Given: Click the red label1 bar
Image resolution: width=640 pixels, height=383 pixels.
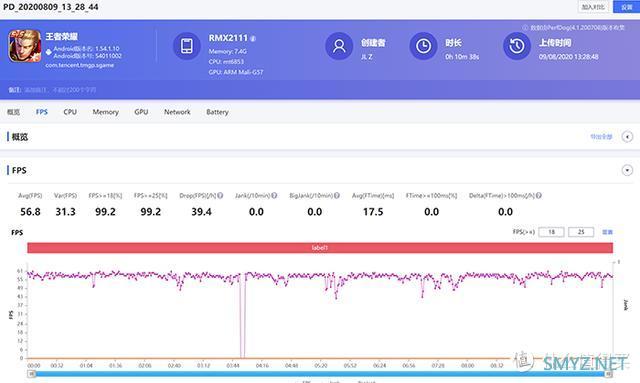Looking at the screenshot, I should pyautogui.click(x=320, y=248).
